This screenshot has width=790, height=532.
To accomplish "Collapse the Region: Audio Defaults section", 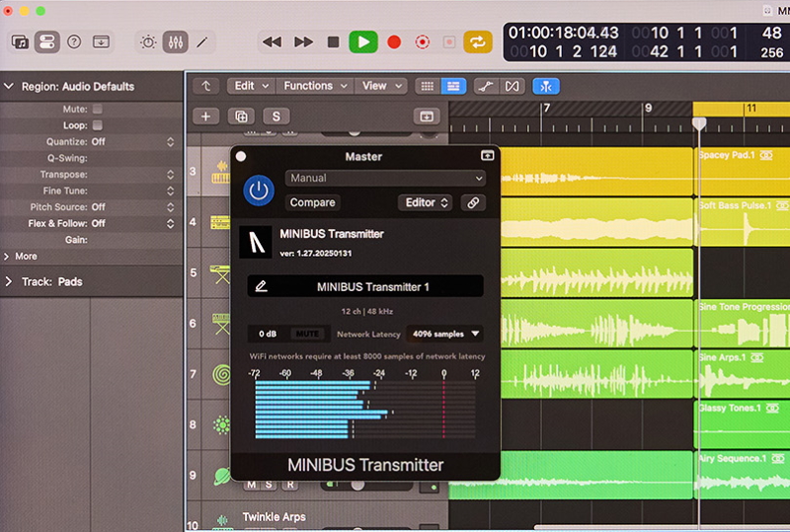I will click(9, 86).
